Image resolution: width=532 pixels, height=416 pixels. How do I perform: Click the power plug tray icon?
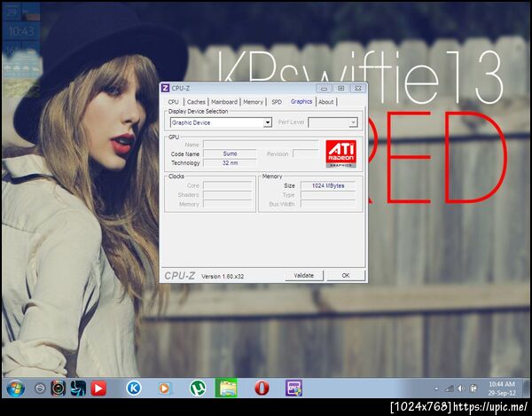click(x=473, y=389)
